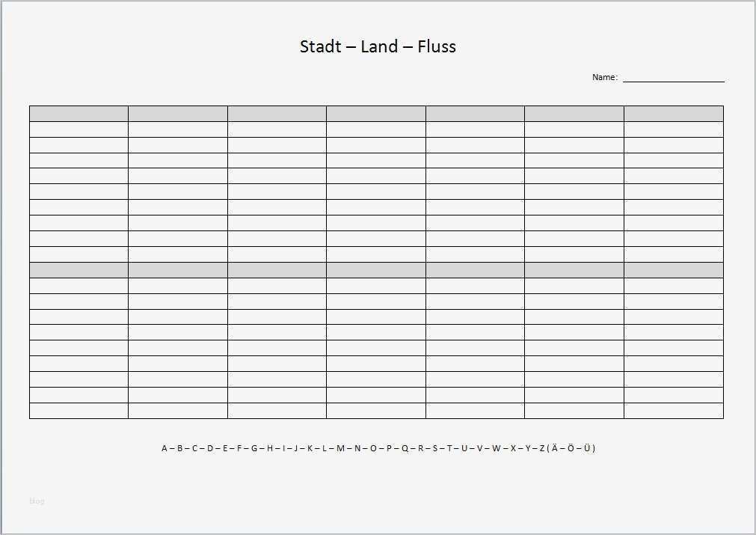
Task: Click letter W in the alphabet row
Action: (x=496, y=448)
